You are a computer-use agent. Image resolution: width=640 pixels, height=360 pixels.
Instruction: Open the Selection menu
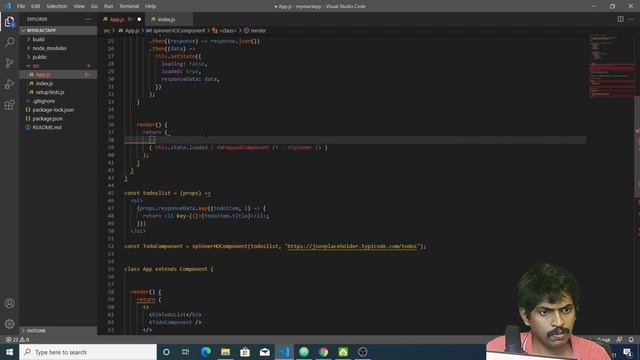(x=57, y=6)
